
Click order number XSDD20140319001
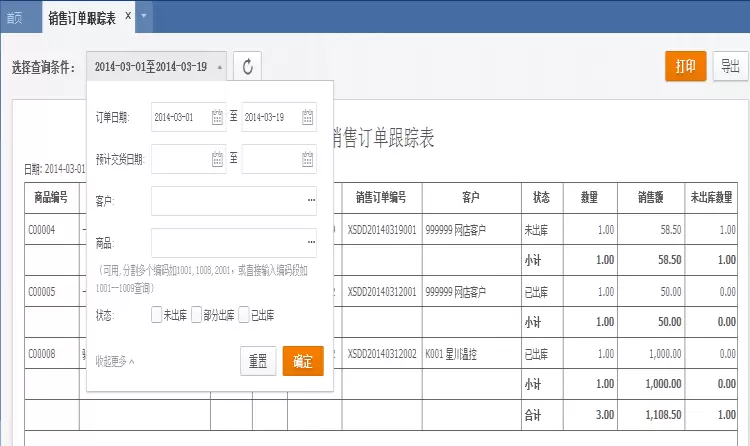[x=382, y=230]
